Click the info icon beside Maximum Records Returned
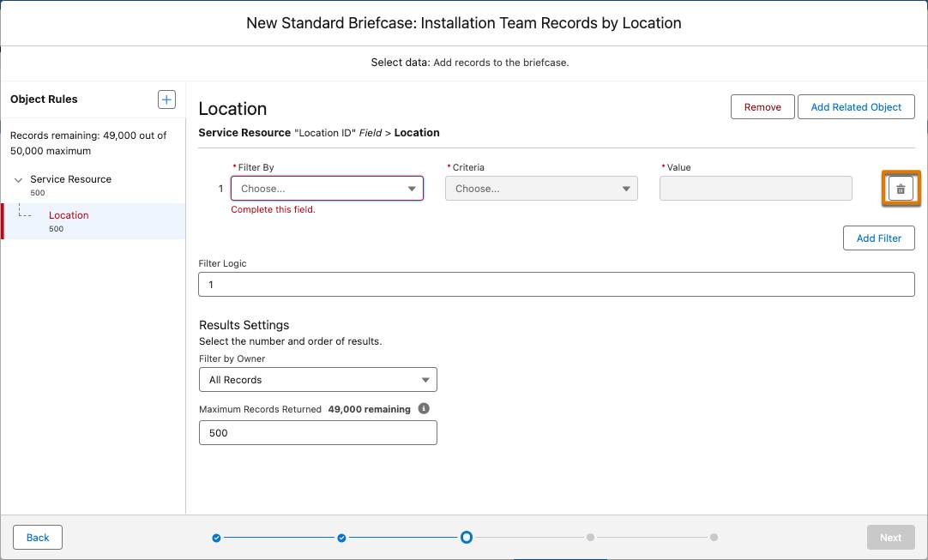Screen dimensions: 928x560 click(x=423, y=409)
